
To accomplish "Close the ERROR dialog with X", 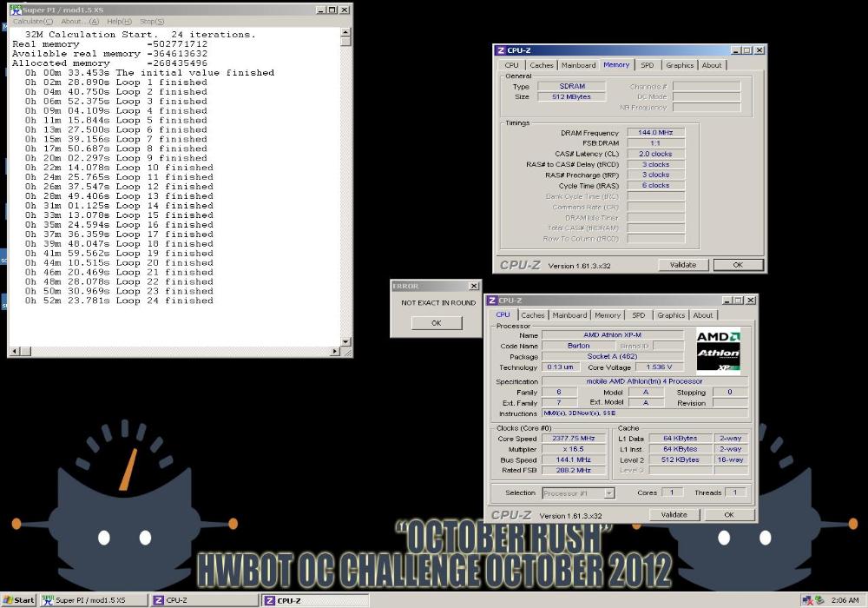I will (x=474, y=287).
